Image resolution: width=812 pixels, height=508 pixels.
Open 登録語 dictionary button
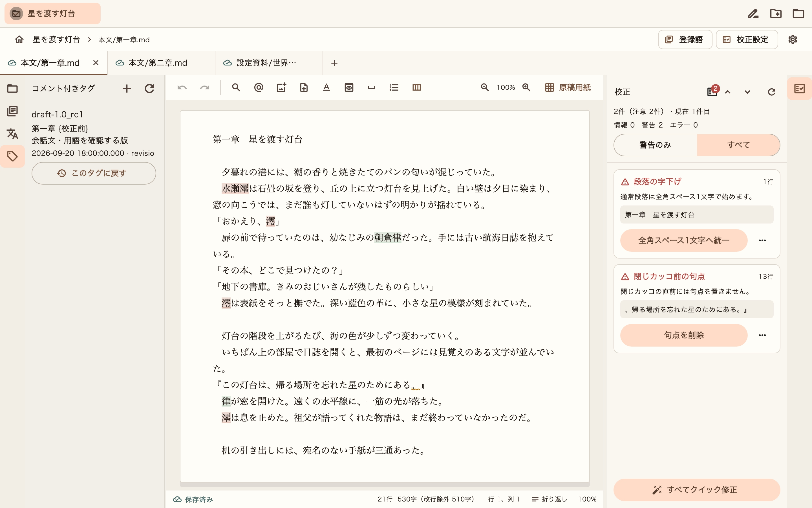685,40
